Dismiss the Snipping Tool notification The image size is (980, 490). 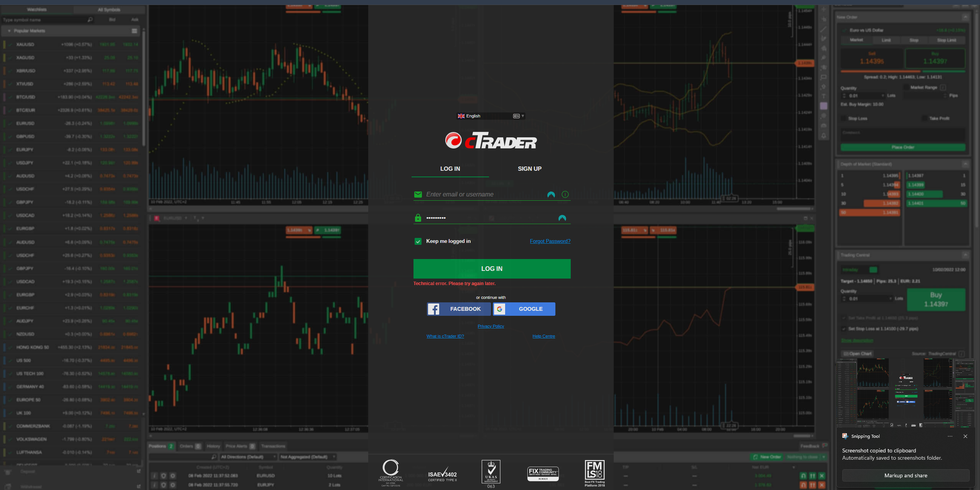click(x=965, y=436)
